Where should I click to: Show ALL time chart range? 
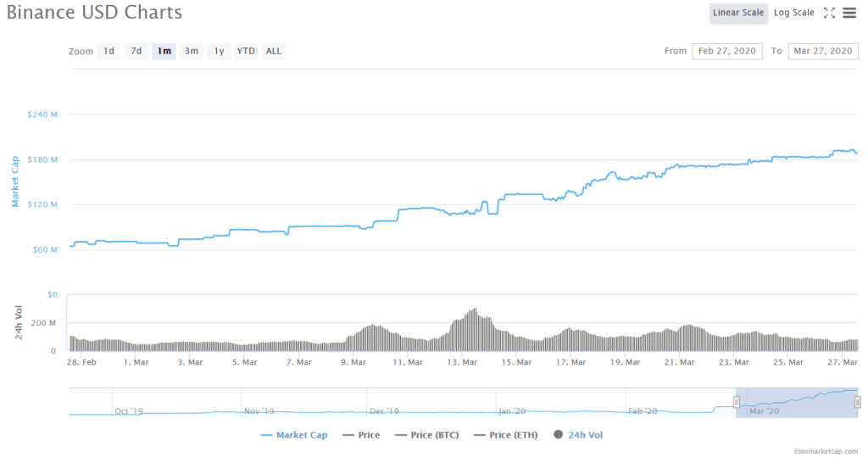click(x=274, y=51)
